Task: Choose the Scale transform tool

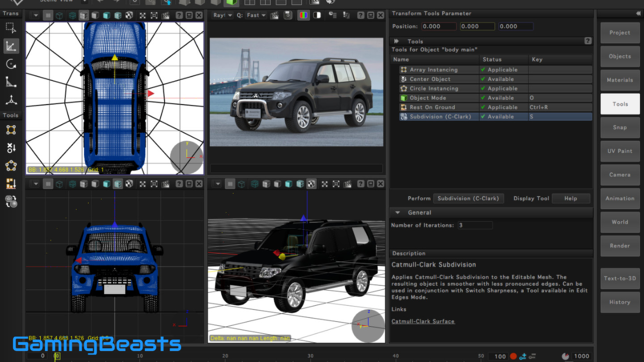Action: click(11, 82)
